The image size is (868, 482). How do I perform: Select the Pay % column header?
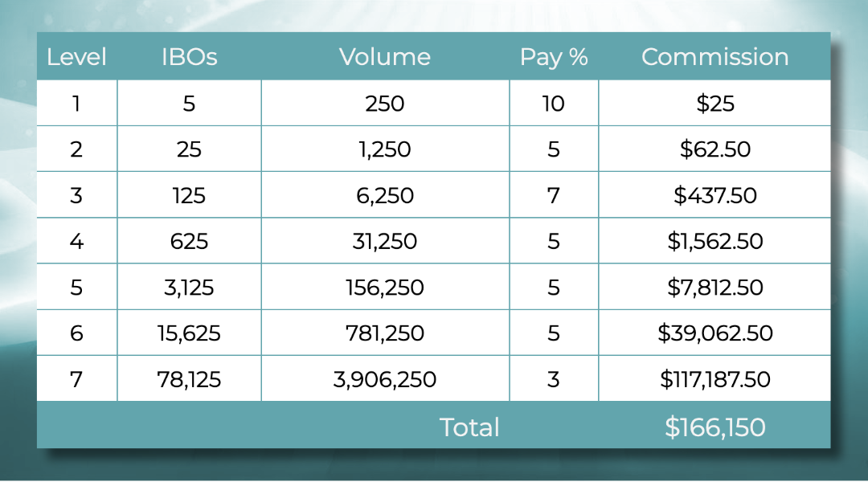(554, 57)
